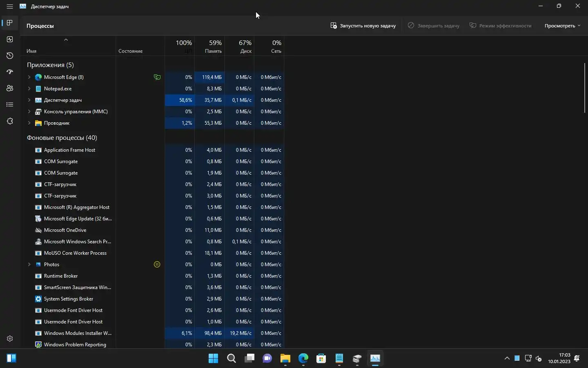This screenshot has width=588, height=368.
Task: Expand the Photos process group
Action: click(29, 264)
